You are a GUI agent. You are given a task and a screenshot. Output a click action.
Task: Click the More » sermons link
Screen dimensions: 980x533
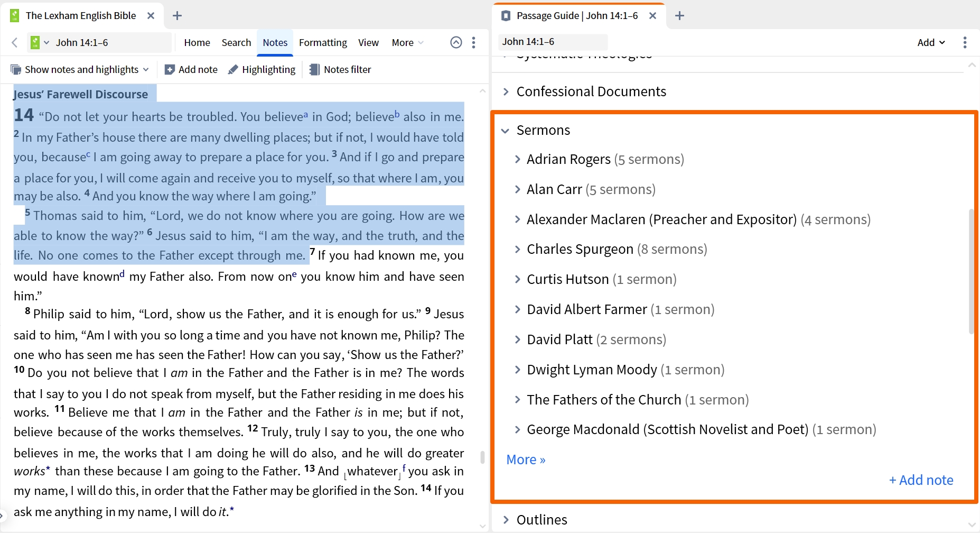pyautogui.click(x=526, y=460)
